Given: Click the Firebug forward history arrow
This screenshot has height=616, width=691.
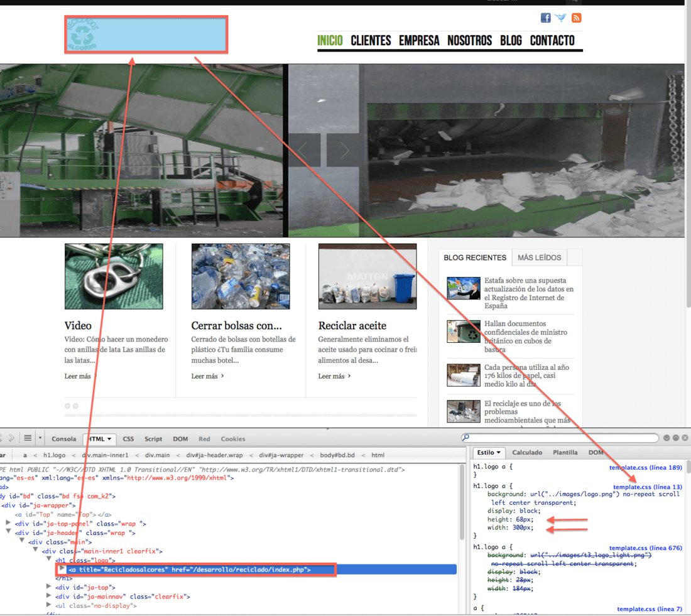Looking at the screenshot, I should pyautogui.click(x=11, y=438).
